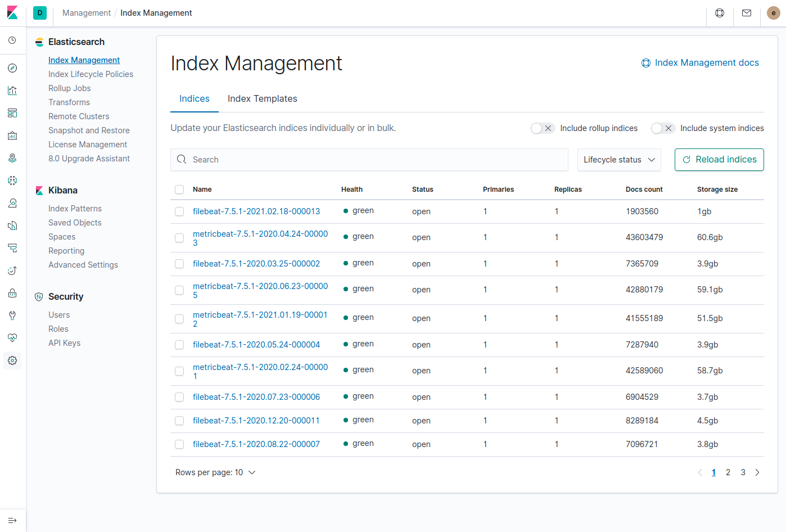Select checkbox for metricbeat-7.5.1-2021.01.19-000012

click(x=179, y=319)
